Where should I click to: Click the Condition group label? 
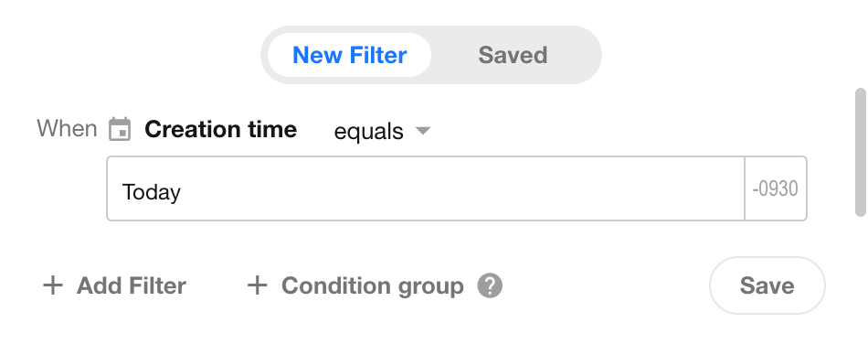pos(373,286)
